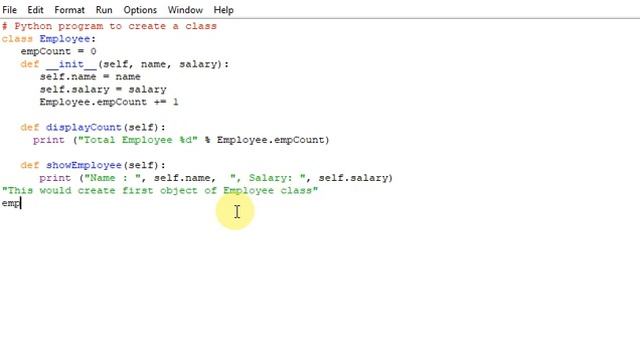Click the 'def showEmployee(self):' line
The width and height of the screenshot is (640, 360).
(93, 165)
